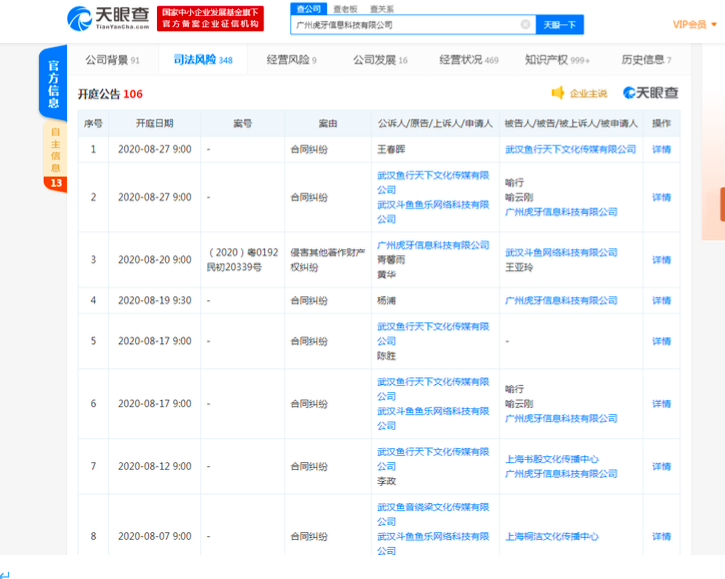Open 详情 for row 6
This screenshot has width=725, height=579.
661,404
